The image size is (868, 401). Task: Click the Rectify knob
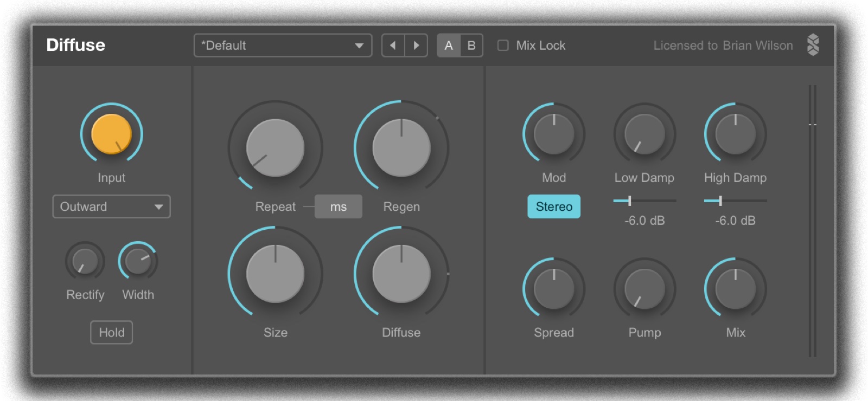(x=85, y=261)
